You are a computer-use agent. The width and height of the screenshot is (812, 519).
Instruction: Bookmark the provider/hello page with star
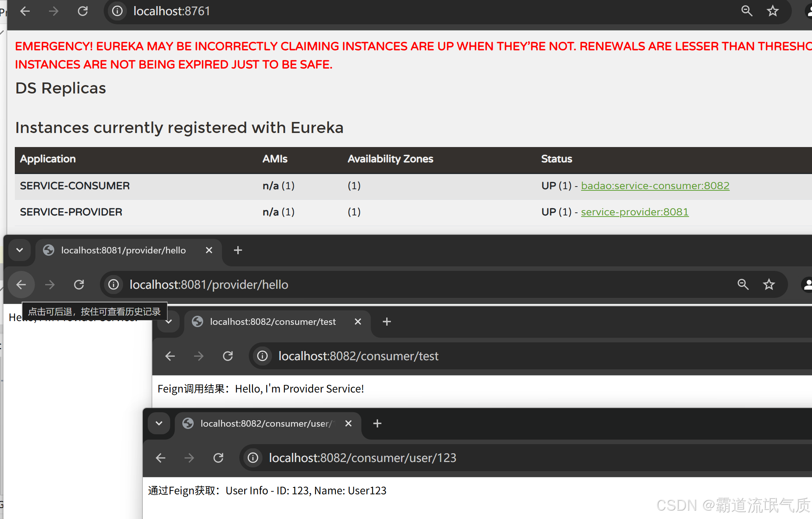[x=769, y=285]
